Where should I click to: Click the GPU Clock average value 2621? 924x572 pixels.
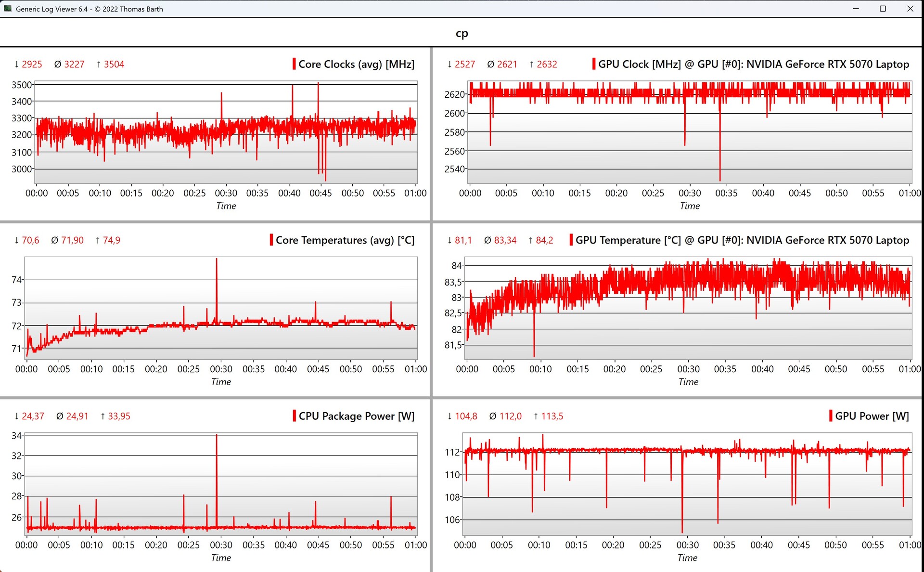click(507, 64)
